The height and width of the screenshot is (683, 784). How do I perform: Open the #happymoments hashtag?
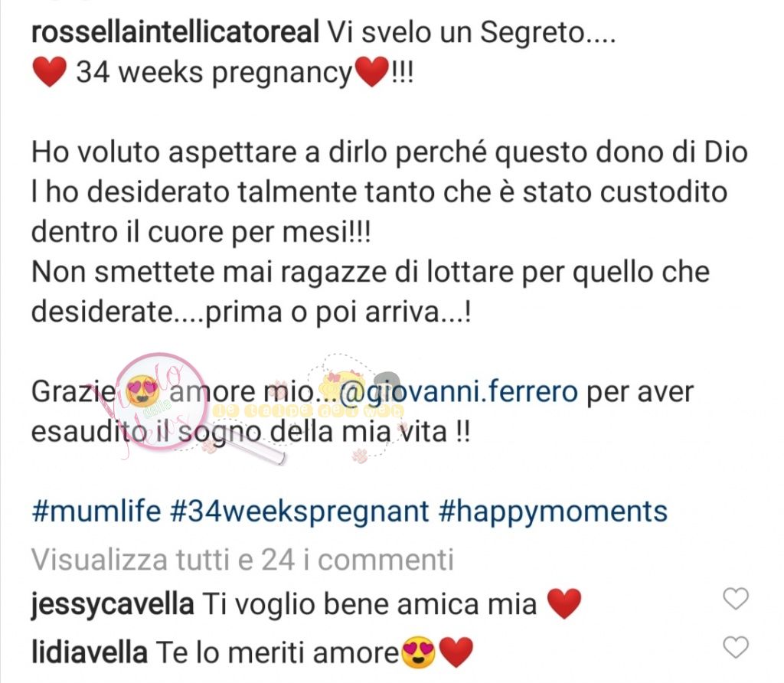[553, 512]
